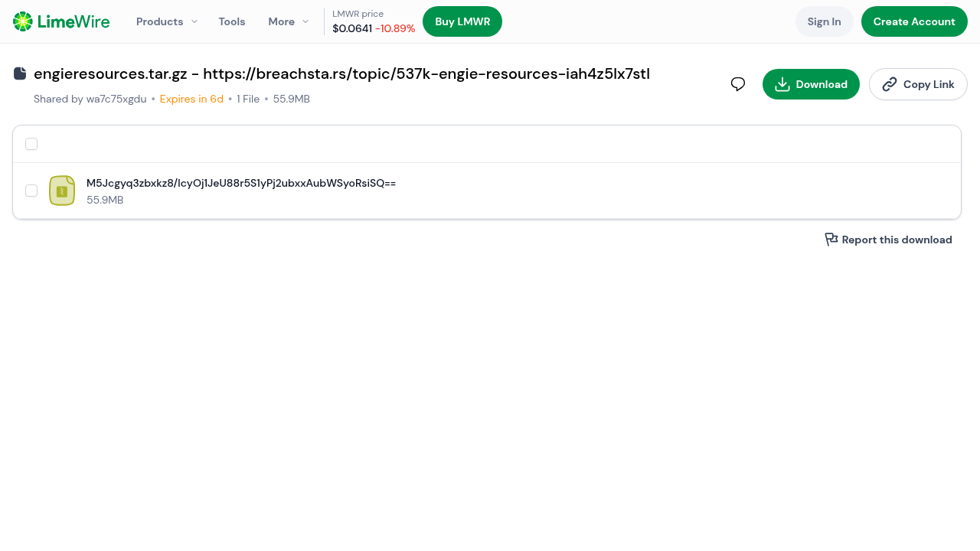
Task: Toggle the select-all checkbox in list header
Action: (x=31, y=144)
